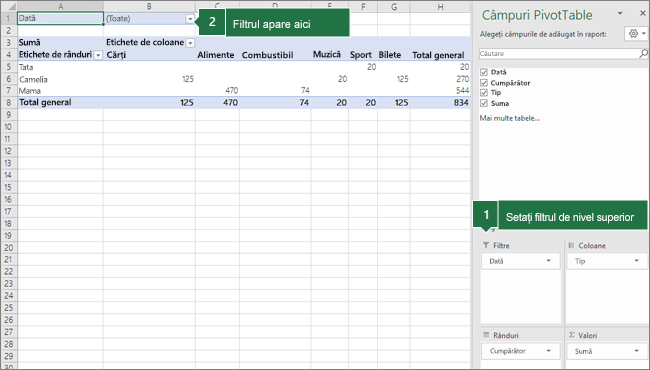Image resolution: width=650 pixels, height=370 pixels.
Task: Select row 8 header
Action: click(9, 102)
